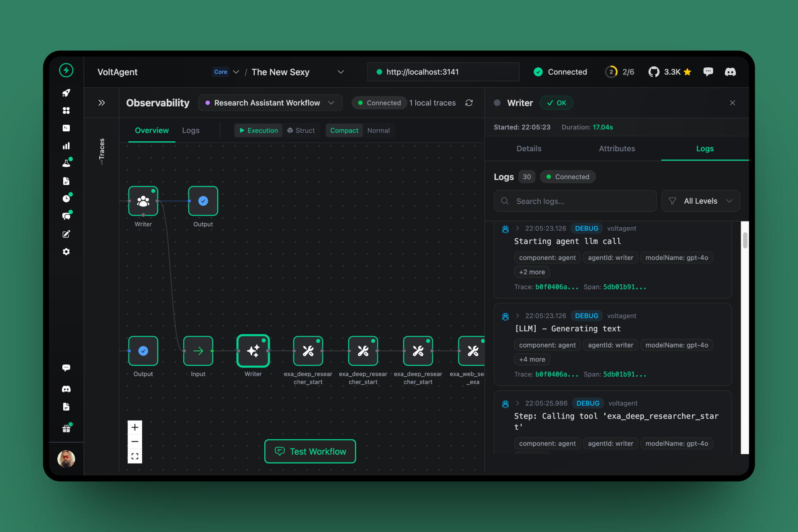Click the rocket icon in sidebar
798x532 pixels.
coord(66,93)
